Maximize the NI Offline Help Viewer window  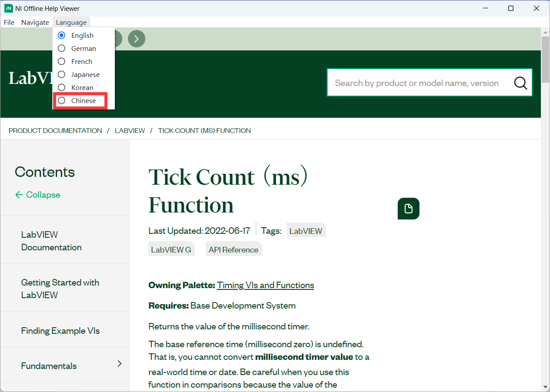(x=511, y=8)
